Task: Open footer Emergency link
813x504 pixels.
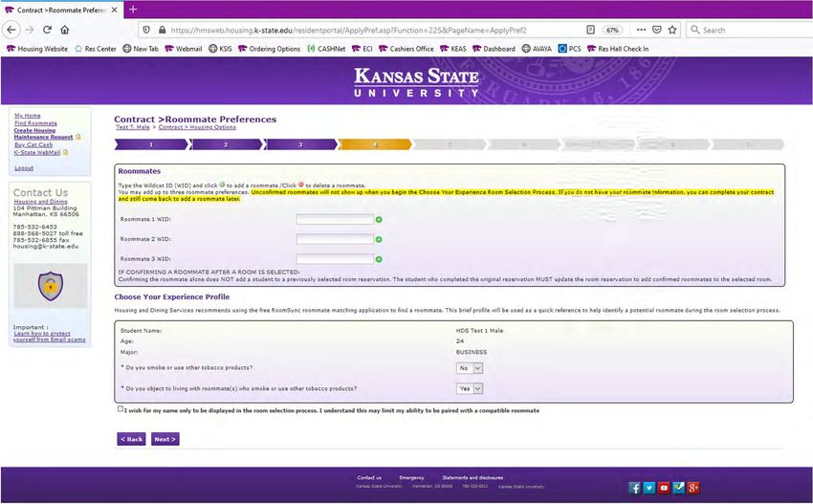Action: pos(411,477)
